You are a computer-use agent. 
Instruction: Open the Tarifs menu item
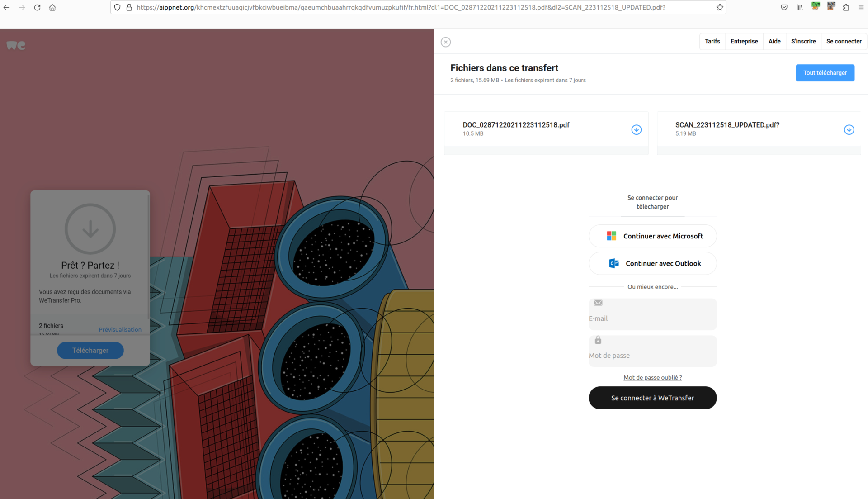click(x=712, y=41)
